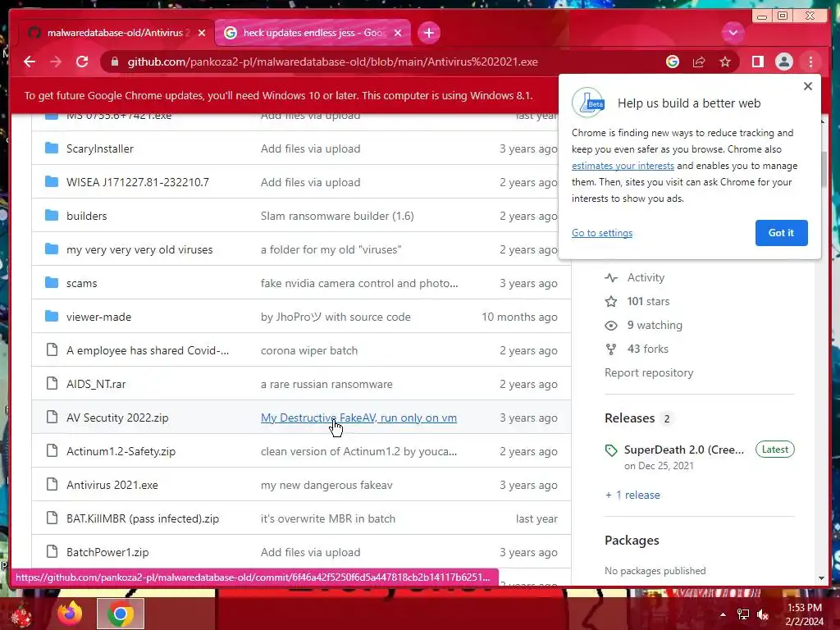The height and width of the screenshot is (630, 840).
Task: Dismiss the Help us build a better web popup
Action: [x=808, y=85]
